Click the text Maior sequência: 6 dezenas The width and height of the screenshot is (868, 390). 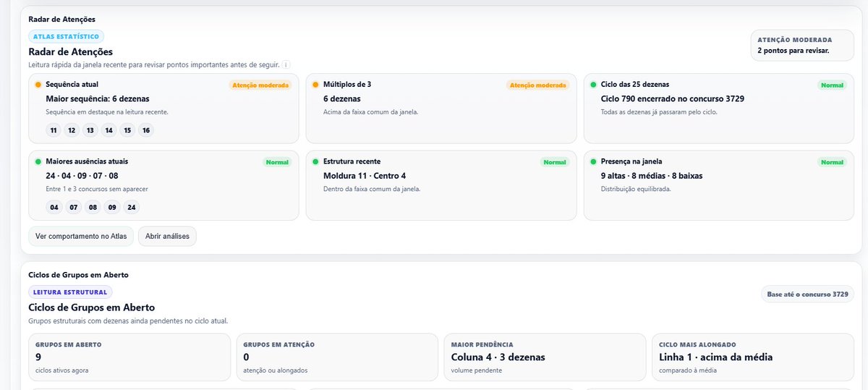(98, 98)
